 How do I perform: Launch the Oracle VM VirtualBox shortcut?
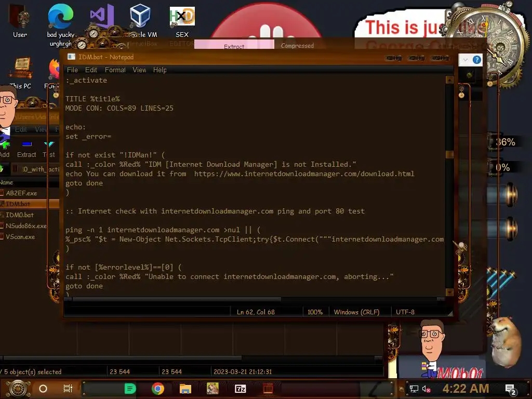point(140,20)
